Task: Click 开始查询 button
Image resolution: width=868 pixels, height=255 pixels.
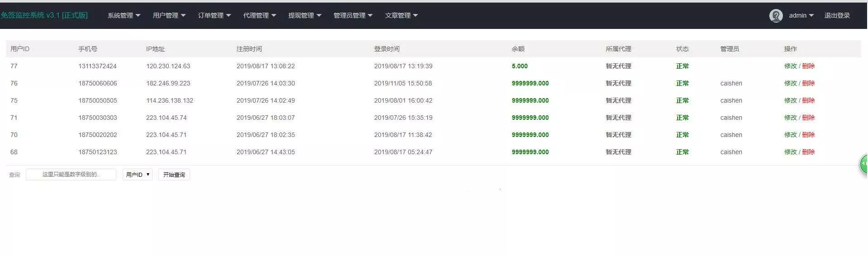Action: pyautogui.click(x=174, y=175)
